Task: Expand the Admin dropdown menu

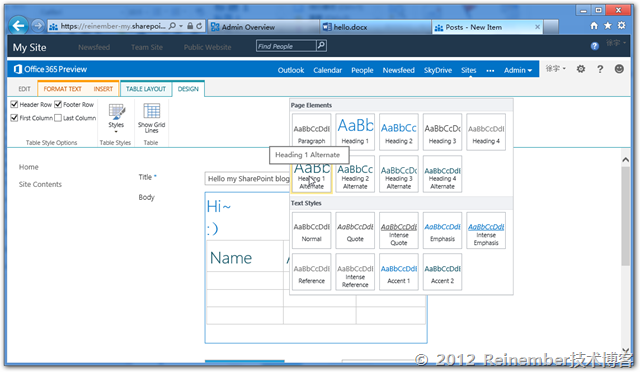Action: (518, 70)
